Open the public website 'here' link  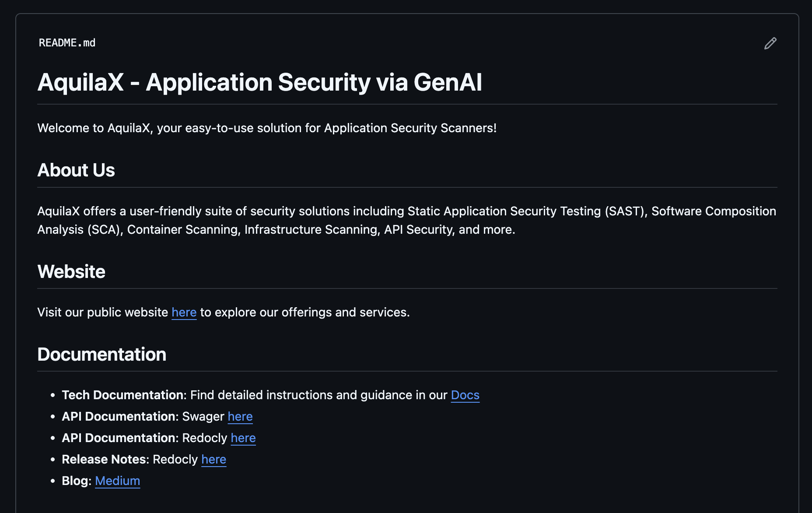point(184,313)
